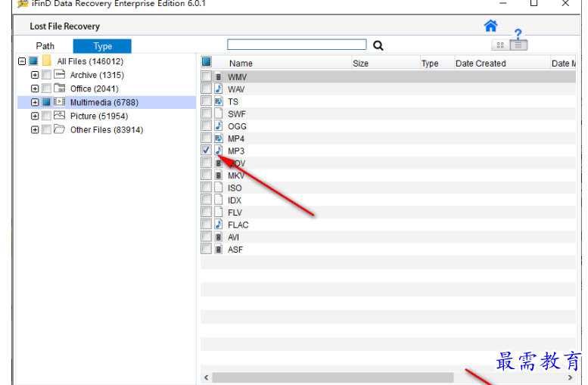Expand the Office tree node
The width and height of the screenshot is (588, 385).
tap(35, 88)
